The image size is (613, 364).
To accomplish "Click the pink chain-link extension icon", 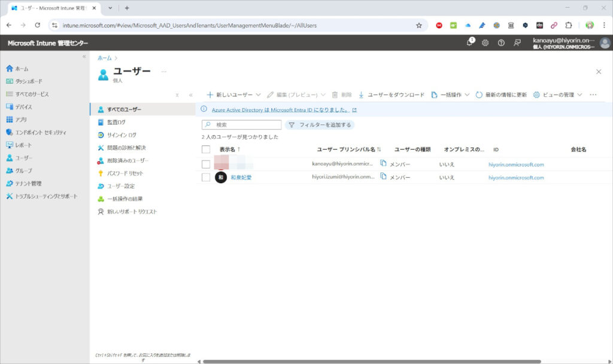I will 554,25.
